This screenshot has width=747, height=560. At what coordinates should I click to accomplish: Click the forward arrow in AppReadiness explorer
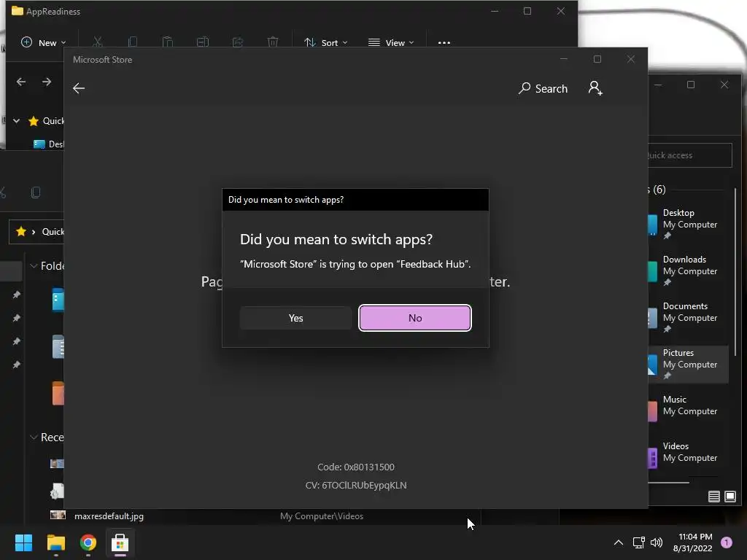(x=47, y=82)
